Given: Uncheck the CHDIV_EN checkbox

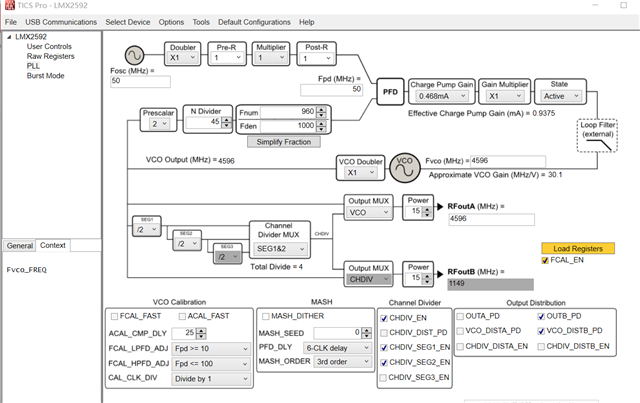Looking at the screenshot, I should pyautogui.click(x=384, y=318).
